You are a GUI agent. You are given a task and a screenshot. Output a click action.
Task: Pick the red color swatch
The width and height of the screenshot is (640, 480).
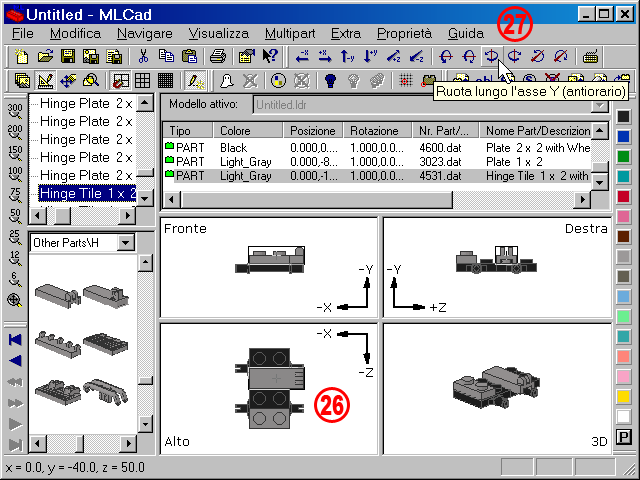click(623, 196)
